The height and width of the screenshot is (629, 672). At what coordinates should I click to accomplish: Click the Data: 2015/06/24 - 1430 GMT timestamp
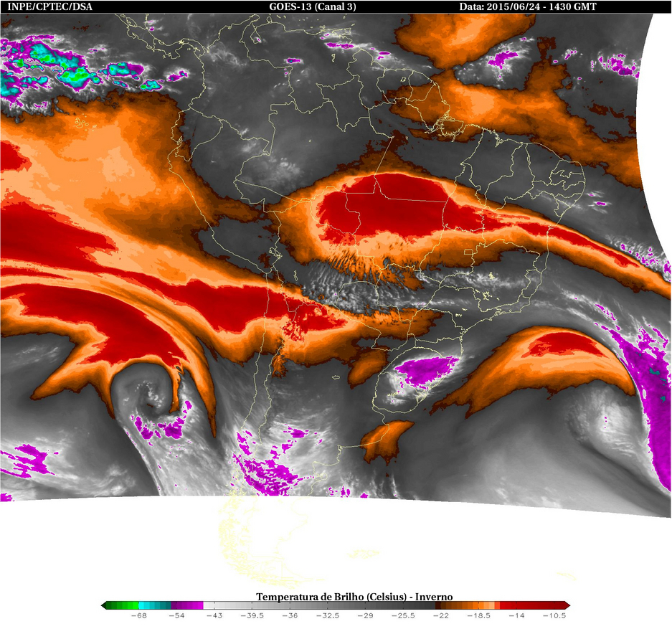tap(528, 7)
